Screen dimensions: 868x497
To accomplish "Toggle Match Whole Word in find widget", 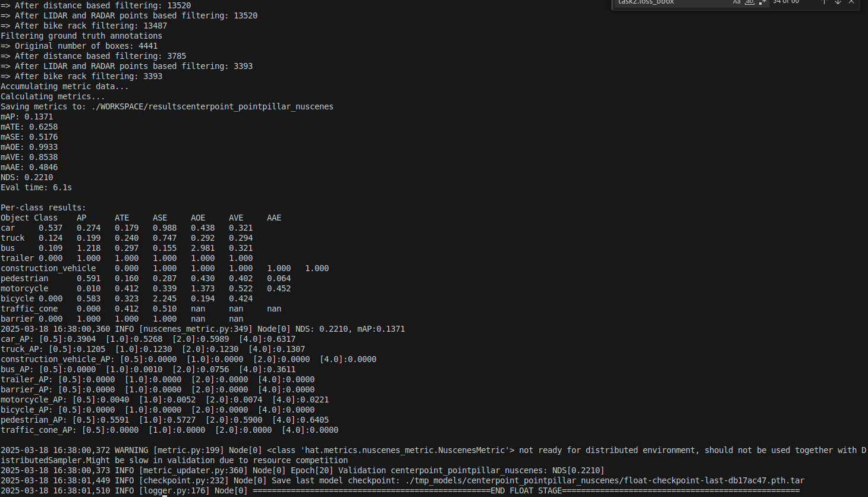I will pyautogui.click(x=750, y=2).
